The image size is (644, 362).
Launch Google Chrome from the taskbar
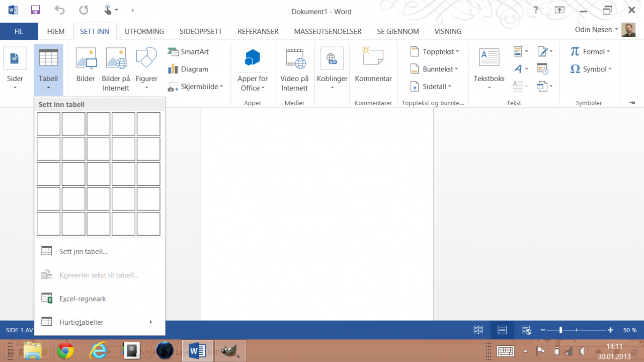click(65, 350)
